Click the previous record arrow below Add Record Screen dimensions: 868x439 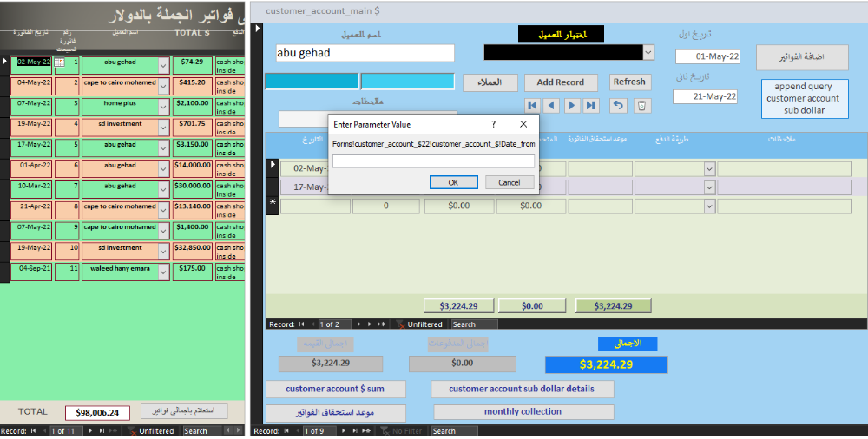[x=551, y=105]
